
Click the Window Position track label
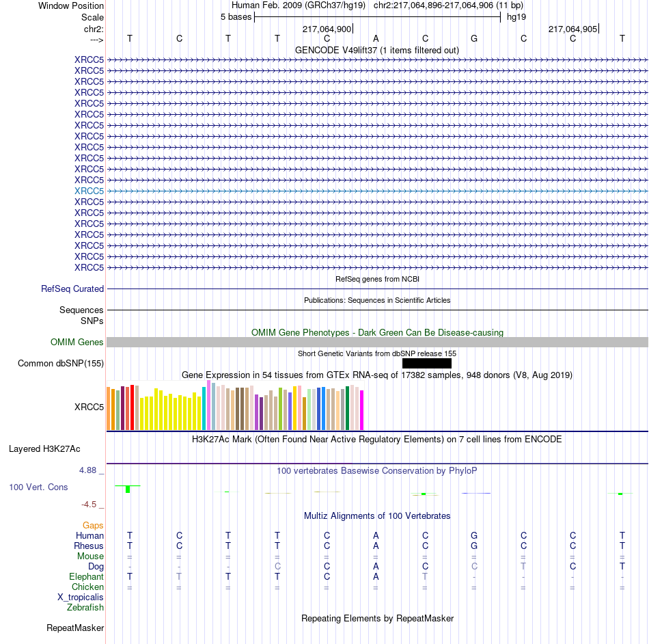pos(71,5)
